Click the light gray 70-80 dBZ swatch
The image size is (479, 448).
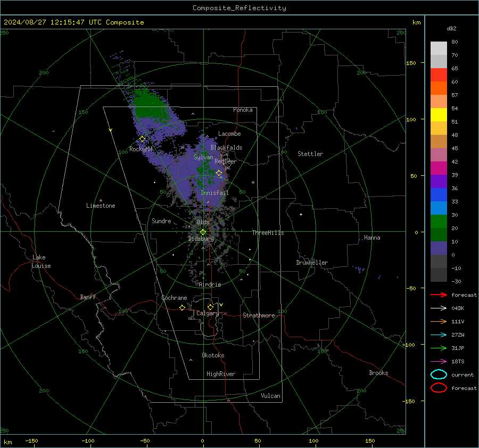[439, 48]
